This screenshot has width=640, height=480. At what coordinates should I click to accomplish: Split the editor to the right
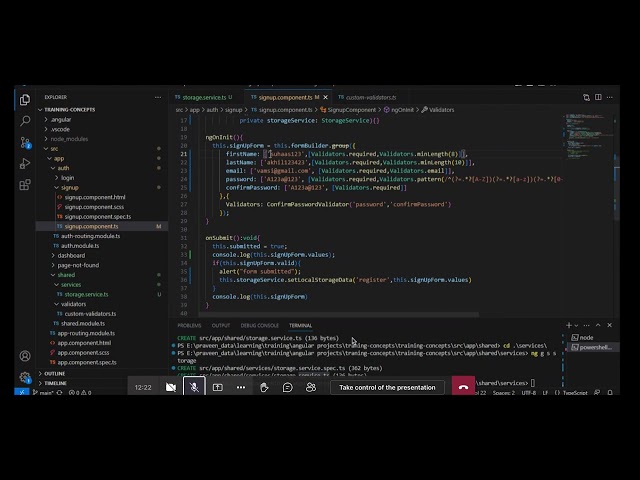tap(598, 97)
